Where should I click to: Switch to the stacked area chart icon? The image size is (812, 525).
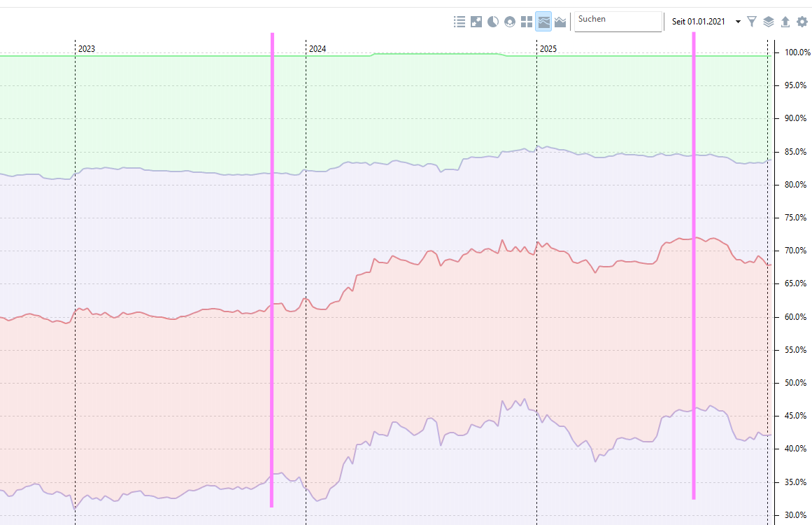point(560,22)
